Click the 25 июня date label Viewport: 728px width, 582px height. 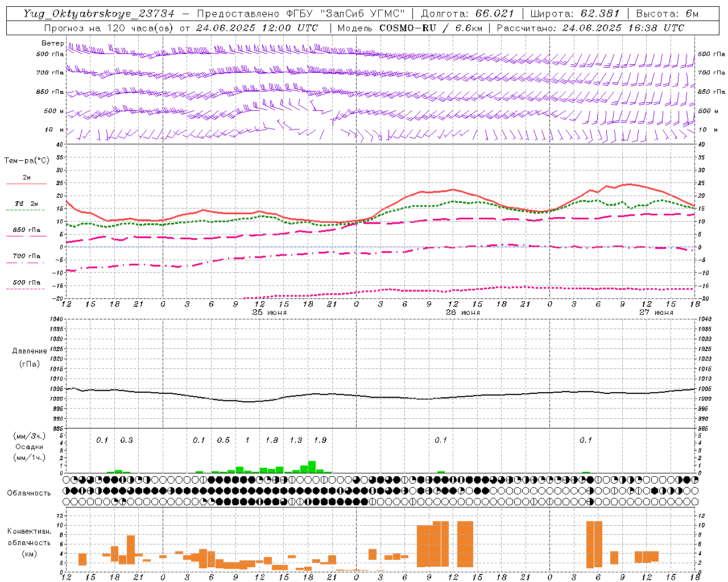click(269, 312)
